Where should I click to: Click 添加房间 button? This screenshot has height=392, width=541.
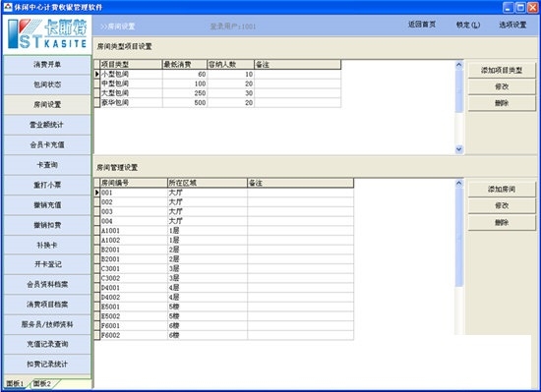[502, 189]
